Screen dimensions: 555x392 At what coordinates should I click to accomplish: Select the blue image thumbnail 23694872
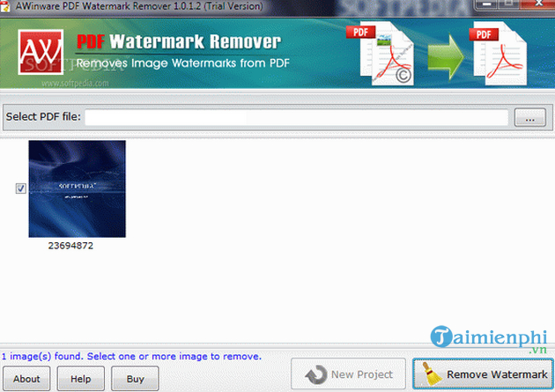(78, 189)
